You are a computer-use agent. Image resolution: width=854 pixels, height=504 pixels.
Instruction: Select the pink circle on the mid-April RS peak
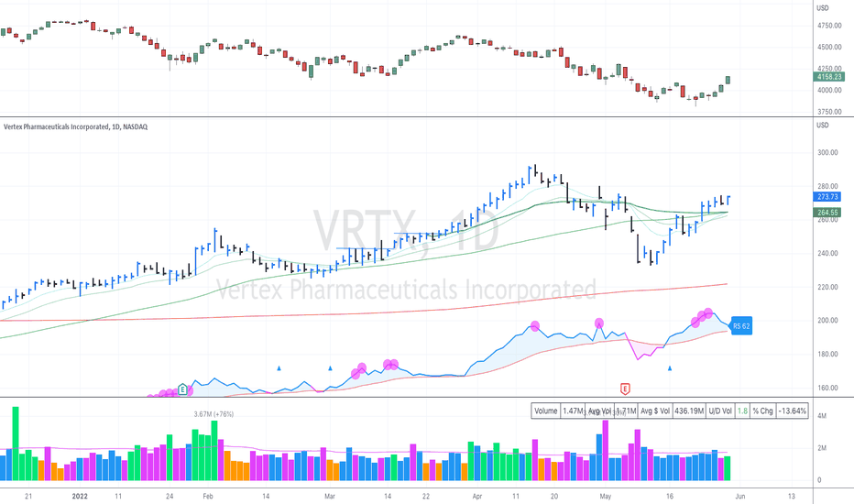click(x=535, y=326)
